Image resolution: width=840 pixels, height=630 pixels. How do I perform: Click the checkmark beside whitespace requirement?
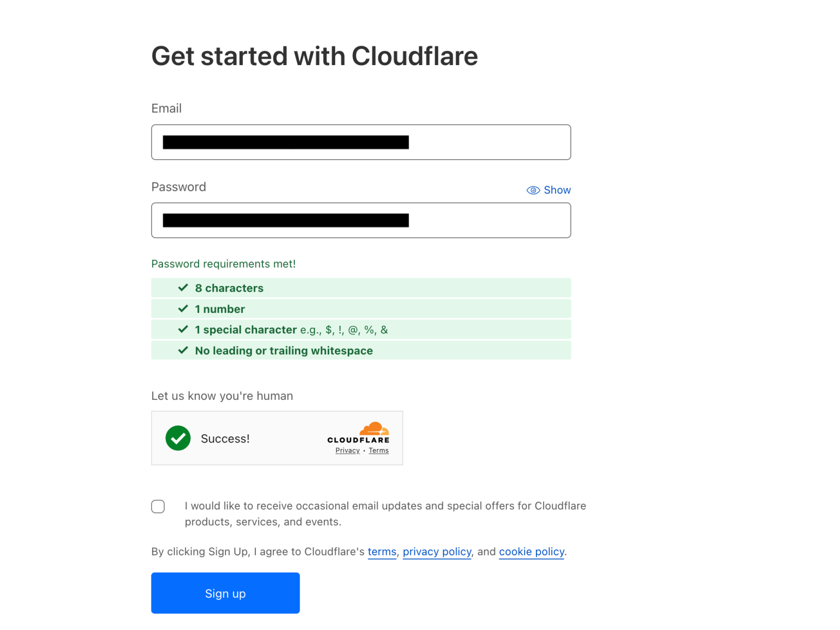183,350
